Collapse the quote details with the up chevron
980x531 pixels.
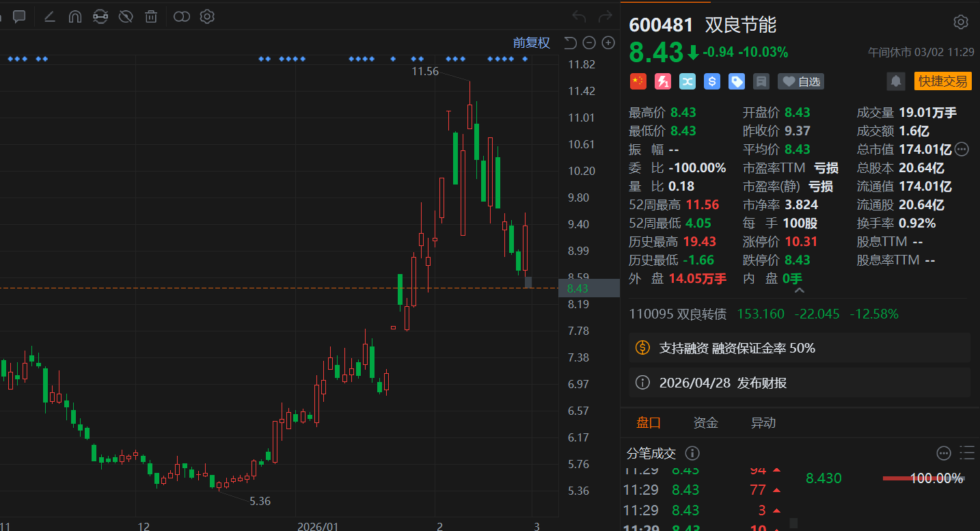point(799,290)
